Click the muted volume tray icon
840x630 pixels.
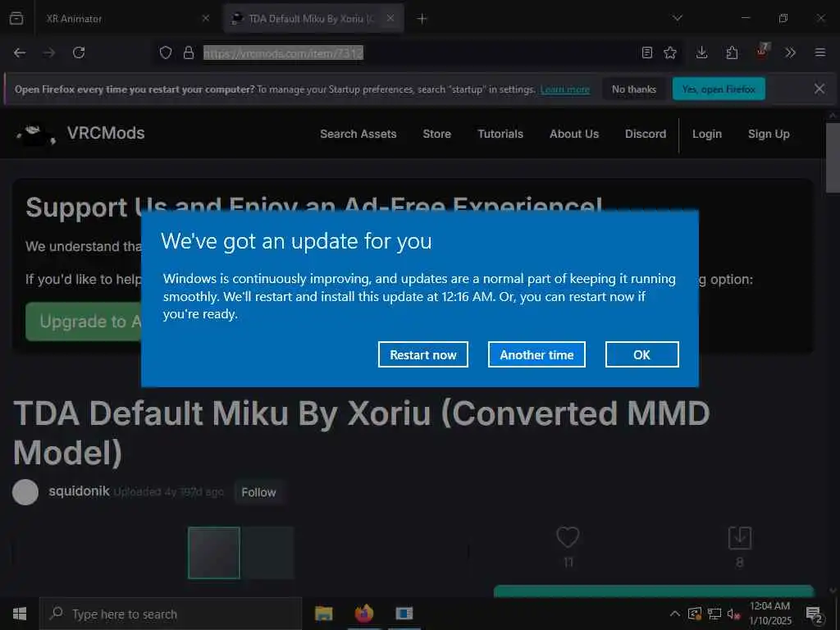[733, 614]
